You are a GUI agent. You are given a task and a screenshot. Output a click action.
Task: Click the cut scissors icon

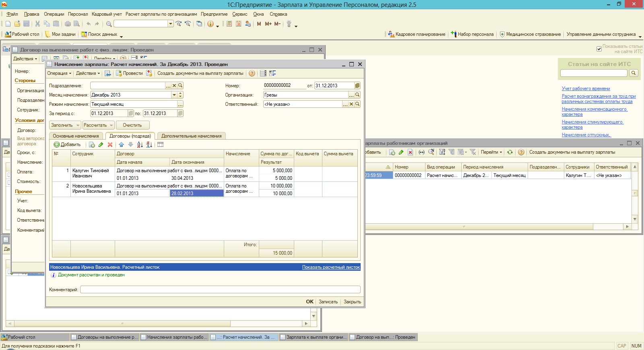37,24
